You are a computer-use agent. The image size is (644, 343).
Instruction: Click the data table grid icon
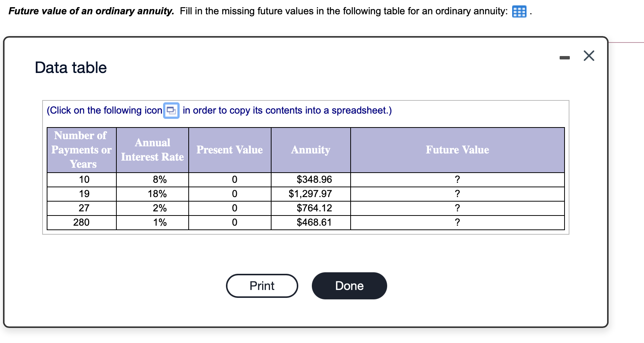coord(519,12)
